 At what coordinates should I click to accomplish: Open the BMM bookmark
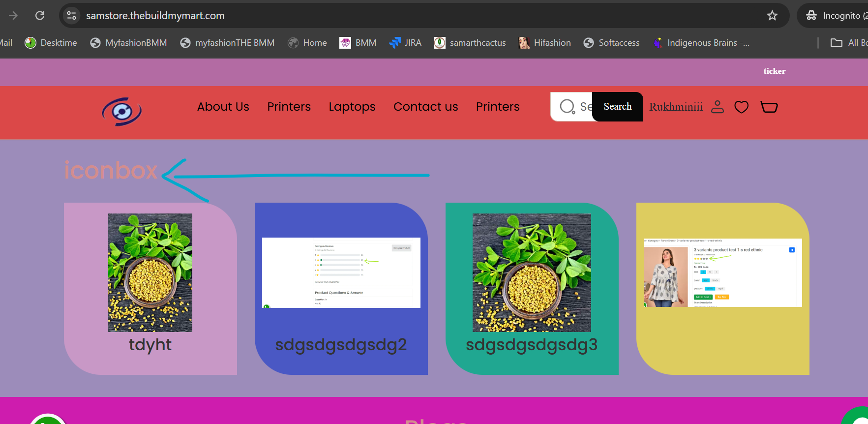358,43
